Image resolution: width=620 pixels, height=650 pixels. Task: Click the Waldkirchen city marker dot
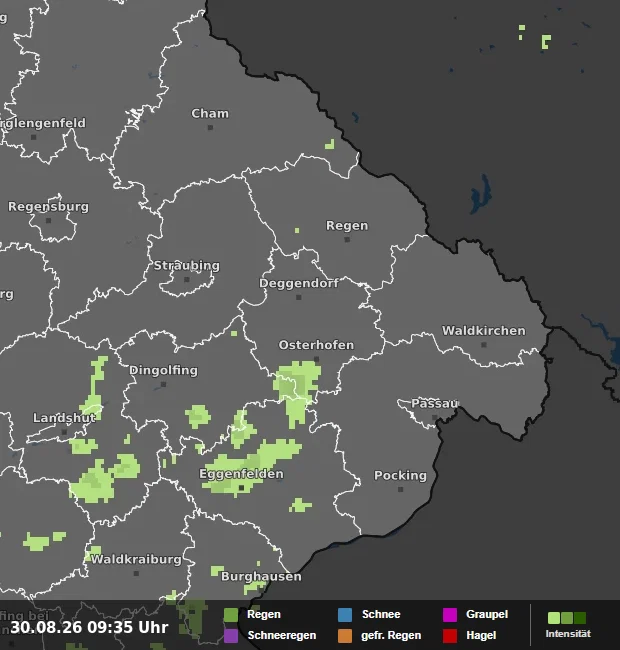click(484, 345)
